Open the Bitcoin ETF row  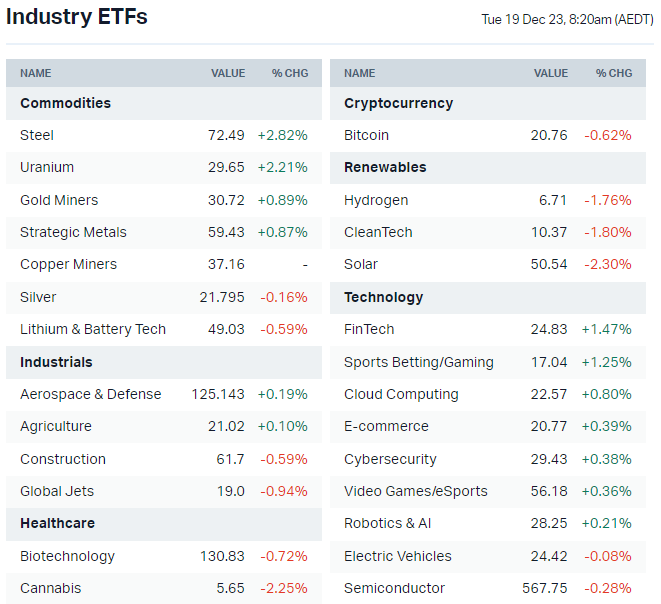(x=366, y=135)
